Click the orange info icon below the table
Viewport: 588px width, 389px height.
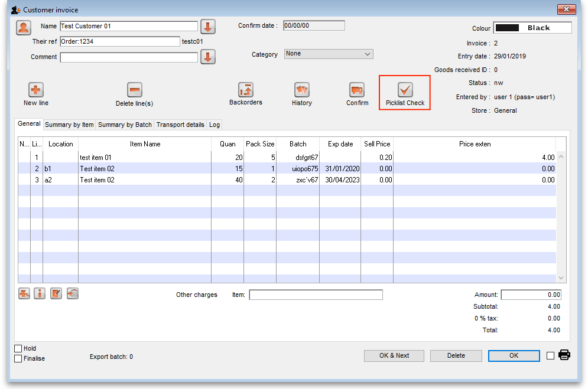(40, 293)
